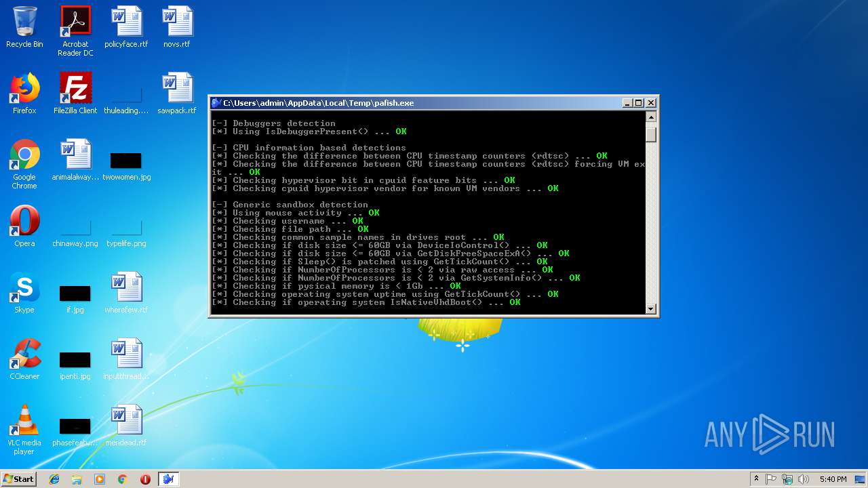Viewport: 868px width, 488px height.
Task: Open the inputthread document icon
Action: point(126,359)
